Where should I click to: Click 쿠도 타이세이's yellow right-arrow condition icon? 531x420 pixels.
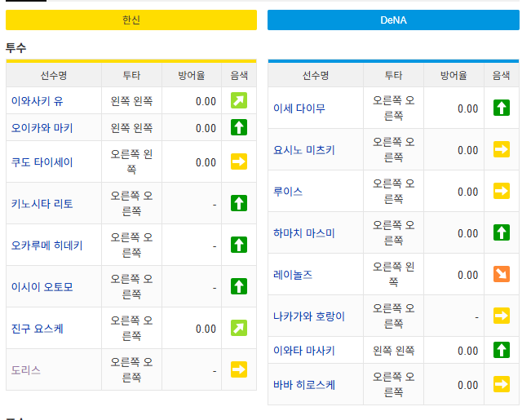point(239,161)
